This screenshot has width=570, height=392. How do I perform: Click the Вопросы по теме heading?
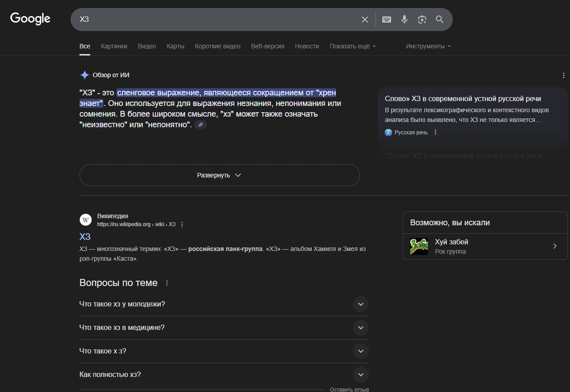coord(119,283)
